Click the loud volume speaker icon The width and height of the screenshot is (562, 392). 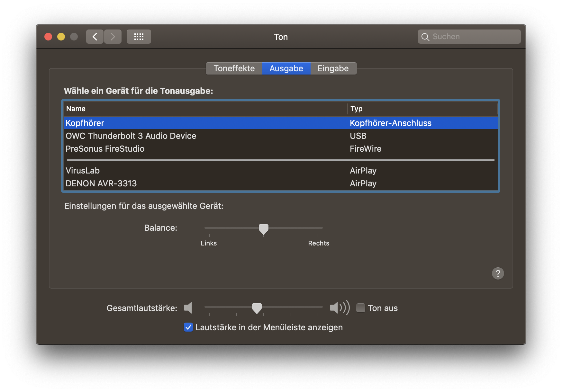click(x=340, y=308)
